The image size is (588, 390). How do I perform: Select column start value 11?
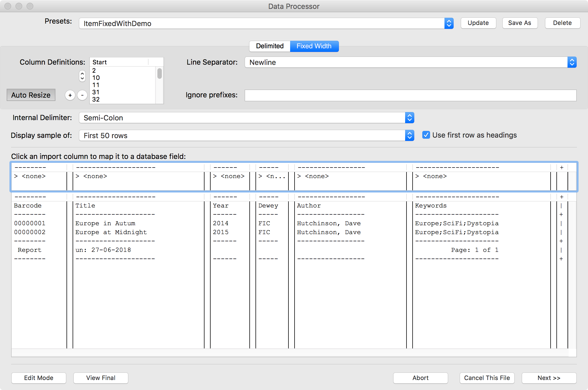[x=123, y=85]
